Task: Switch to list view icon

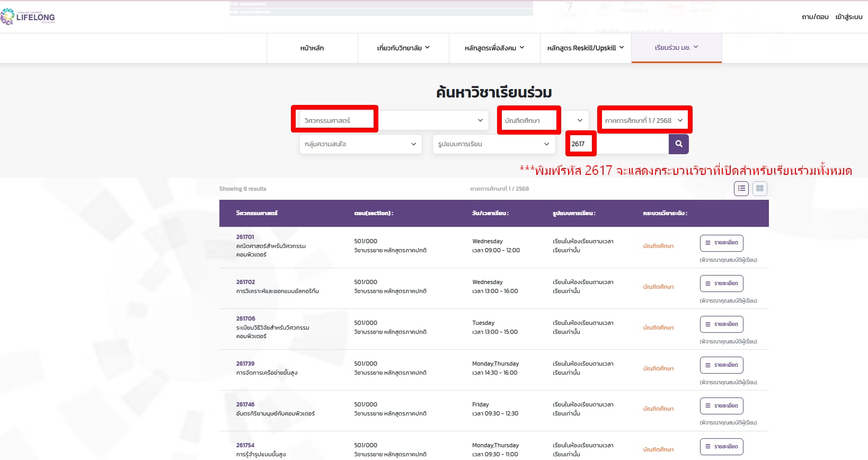Action: [741, 188]
